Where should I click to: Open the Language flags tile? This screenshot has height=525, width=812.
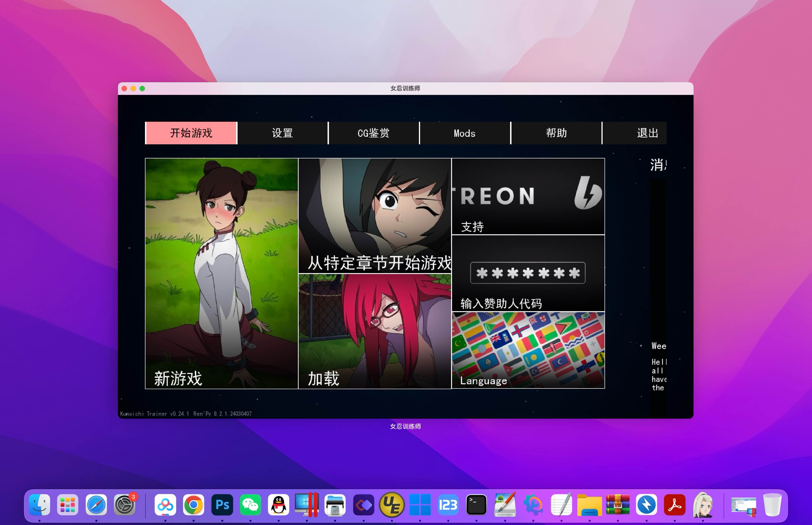[528, 350]
